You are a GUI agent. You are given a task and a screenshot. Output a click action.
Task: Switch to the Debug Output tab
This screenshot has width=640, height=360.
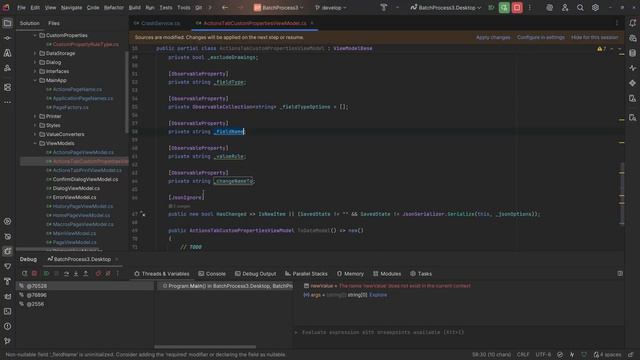click(x=256, y=274)
